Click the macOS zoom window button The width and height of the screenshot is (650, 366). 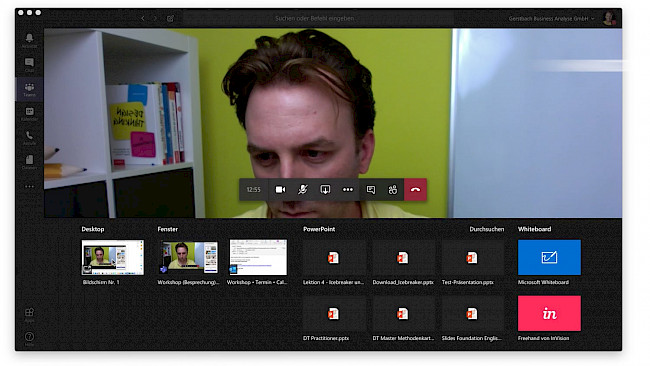coord(38,12)
